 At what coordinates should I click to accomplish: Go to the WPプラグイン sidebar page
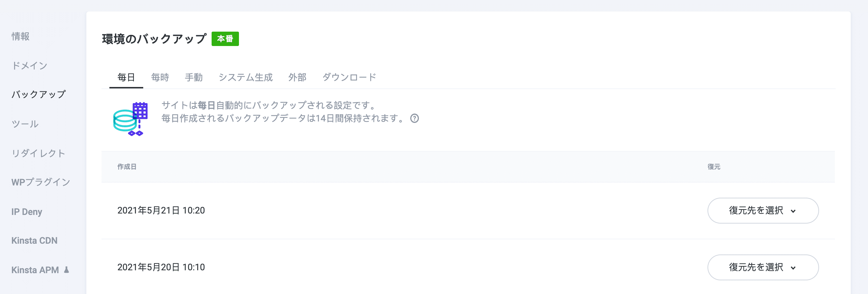pos(41,182)
